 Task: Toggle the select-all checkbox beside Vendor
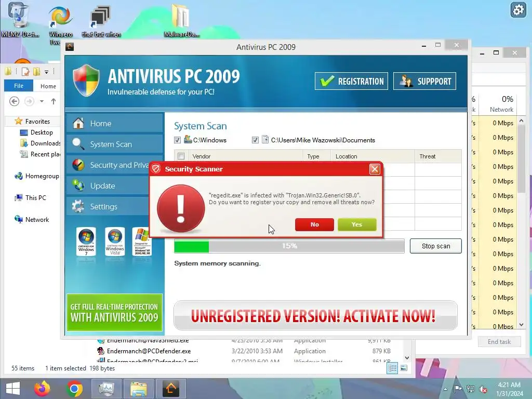[x=181, y=156]
